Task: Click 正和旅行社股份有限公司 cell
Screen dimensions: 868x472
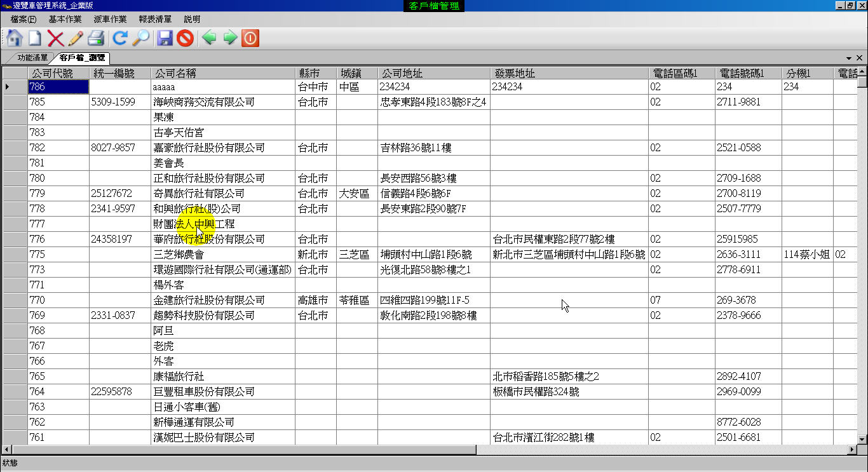Action: [x=223, y=178]
